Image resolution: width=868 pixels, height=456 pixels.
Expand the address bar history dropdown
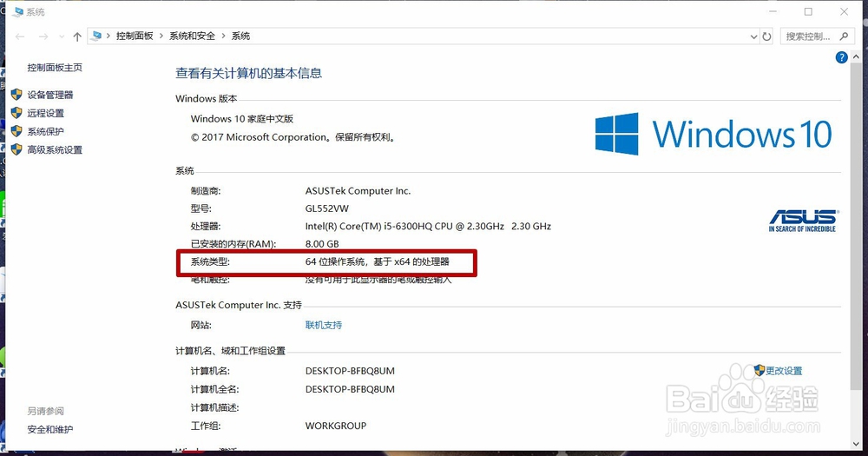pyautogui.click(x=753, y=36)
